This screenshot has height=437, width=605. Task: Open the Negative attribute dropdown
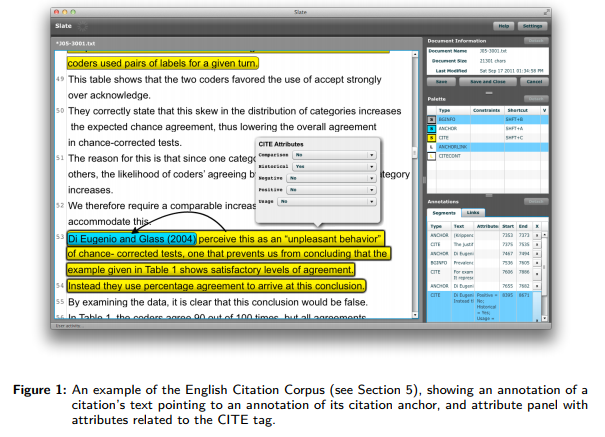pyautogui.click(x=331, y=178)
